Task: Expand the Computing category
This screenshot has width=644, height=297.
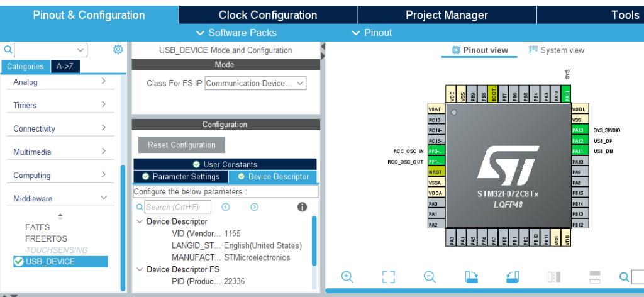Action: [x=60, y=176]
